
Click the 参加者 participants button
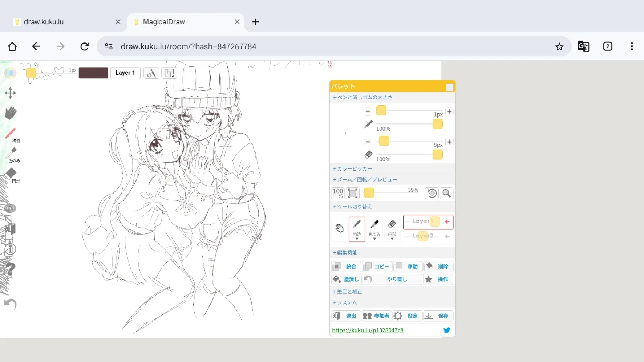(x=377, y=316)
